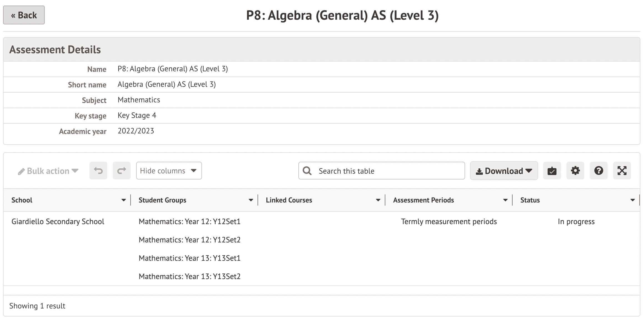Open the Student Groups column menu arrow

[251, 200]
